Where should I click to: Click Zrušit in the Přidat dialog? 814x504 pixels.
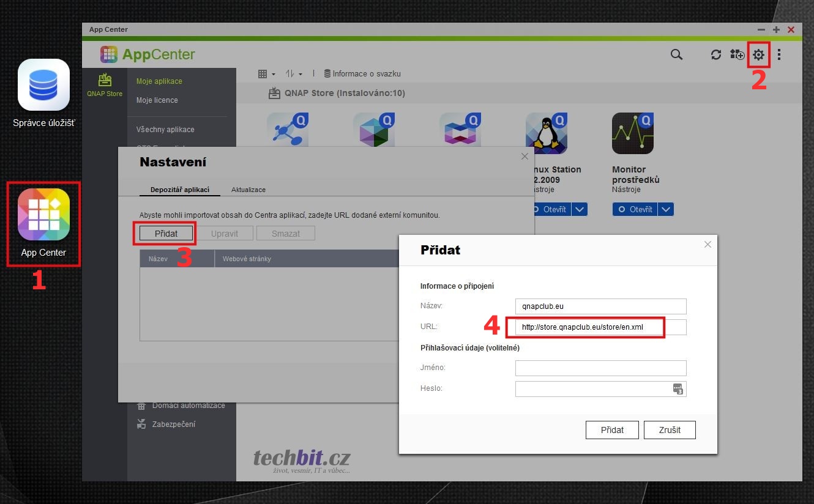670,430
